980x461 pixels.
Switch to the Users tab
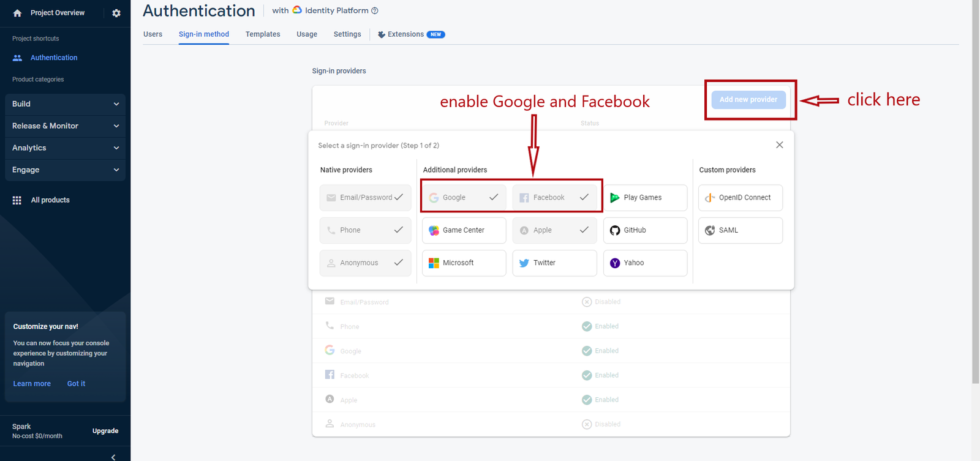[153, 34]
